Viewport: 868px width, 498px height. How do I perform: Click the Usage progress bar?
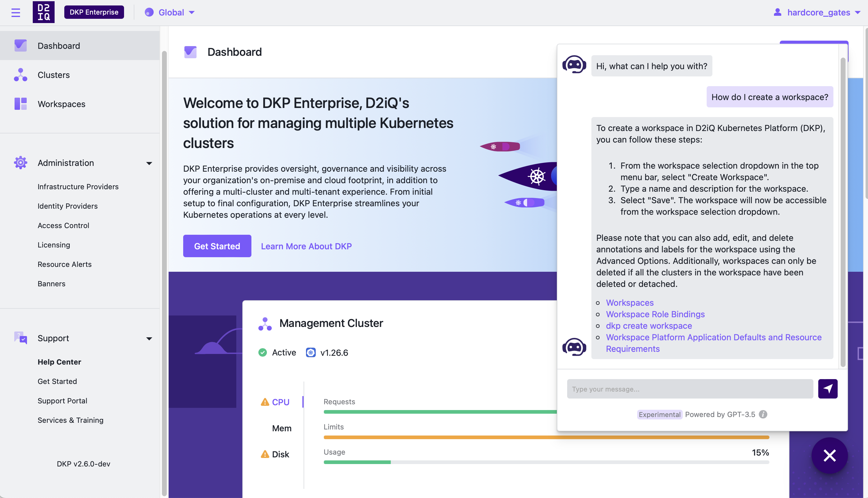pos(546,463)
